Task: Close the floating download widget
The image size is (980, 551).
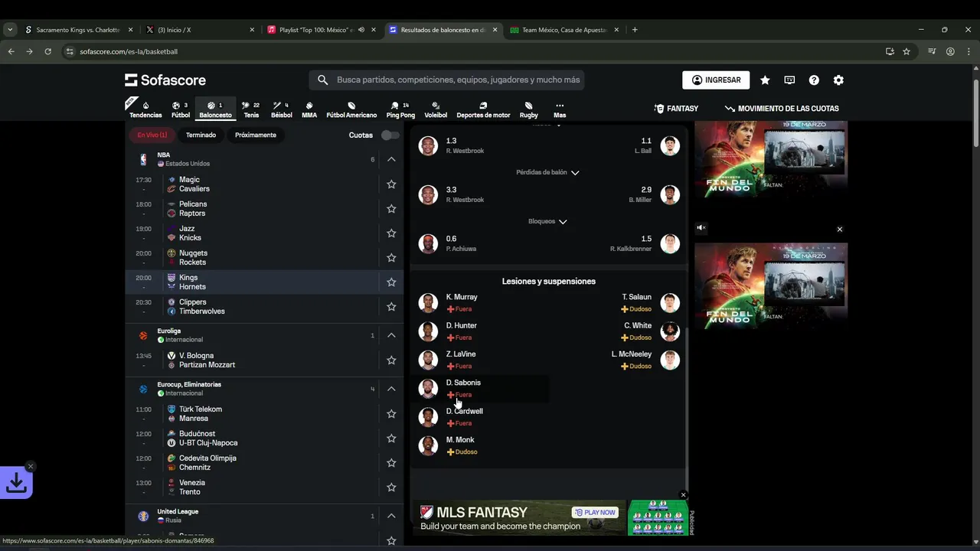Action: click(30, 466)
